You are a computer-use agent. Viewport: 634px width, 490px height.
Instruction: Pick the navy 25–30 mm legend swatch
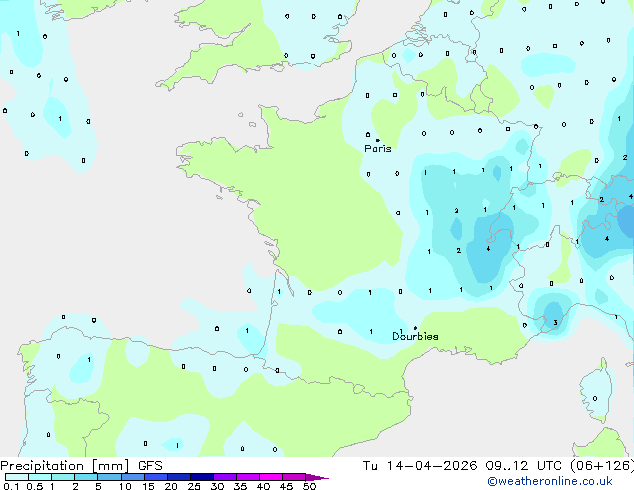click(x=201, y=477)
